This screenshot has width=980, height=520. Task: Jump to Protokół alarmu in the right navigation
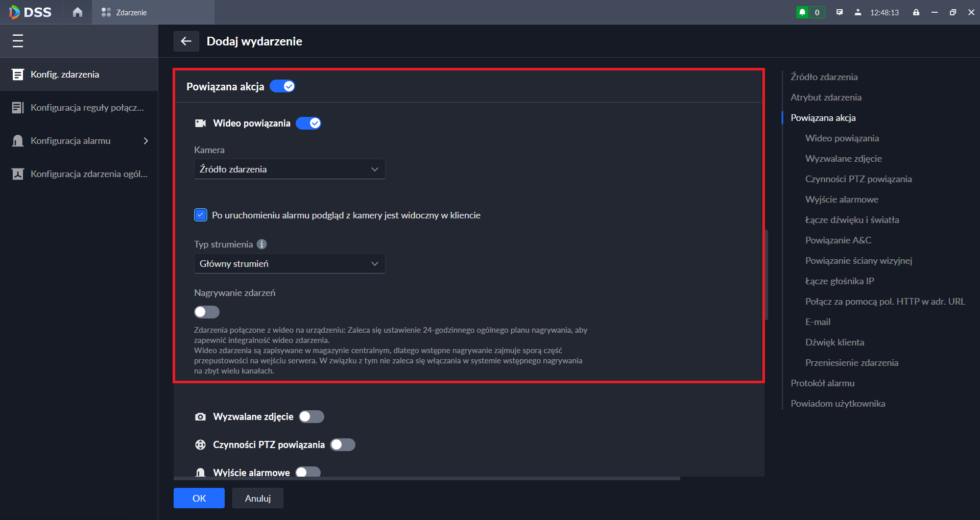(822, 383)
